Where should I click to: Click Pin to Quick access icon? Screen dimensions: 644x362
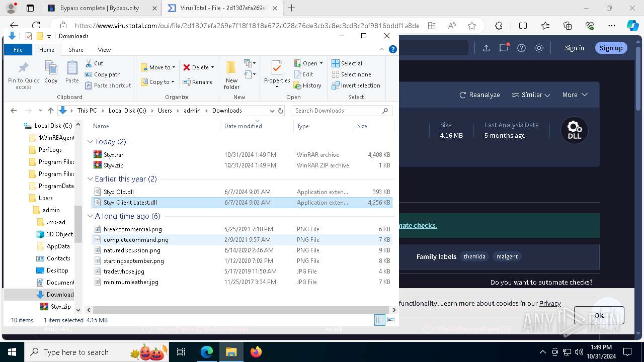coord(23,75)
